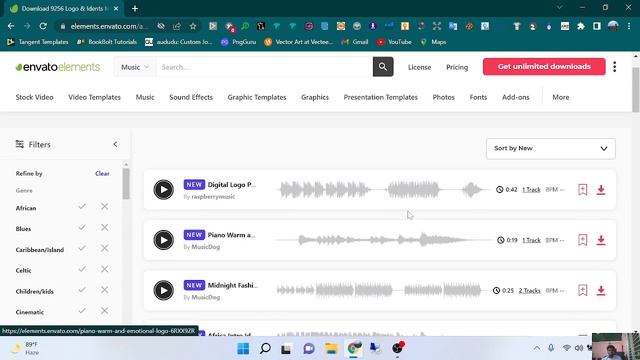Open Chrome from the taskbar
The width and height of the screenshot is (640, 360).
pos(353,349)
